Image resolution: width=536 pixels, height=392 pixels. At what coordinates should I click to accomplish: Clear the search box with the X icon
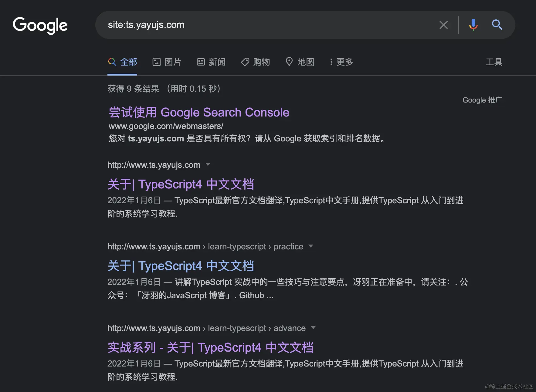click(444, 25)
